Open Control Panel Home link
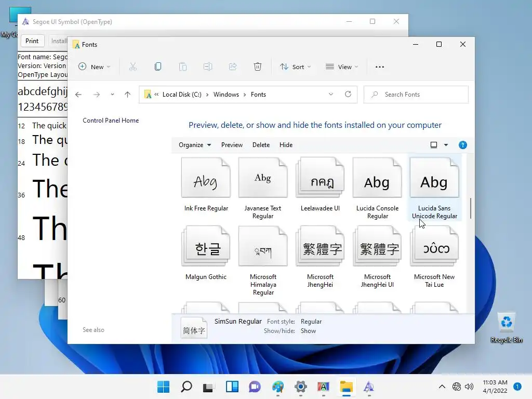The width and height of the screenshot is (532, 399). point(111,121)
